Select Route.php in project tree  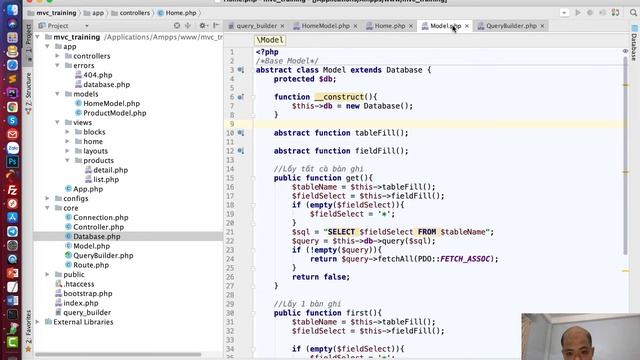(91, 265)
